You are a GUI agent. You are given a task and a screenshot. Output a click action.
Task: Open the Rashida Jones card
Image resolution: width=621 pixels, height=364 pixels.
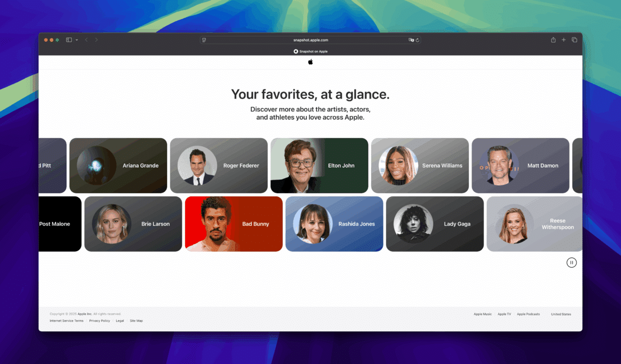(334, 224)
